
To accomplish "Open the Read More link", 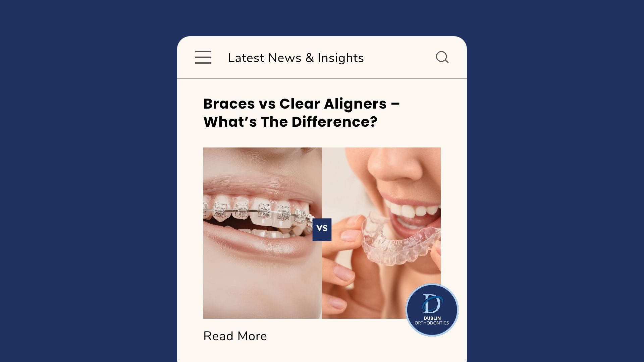I will pos(235,336).
